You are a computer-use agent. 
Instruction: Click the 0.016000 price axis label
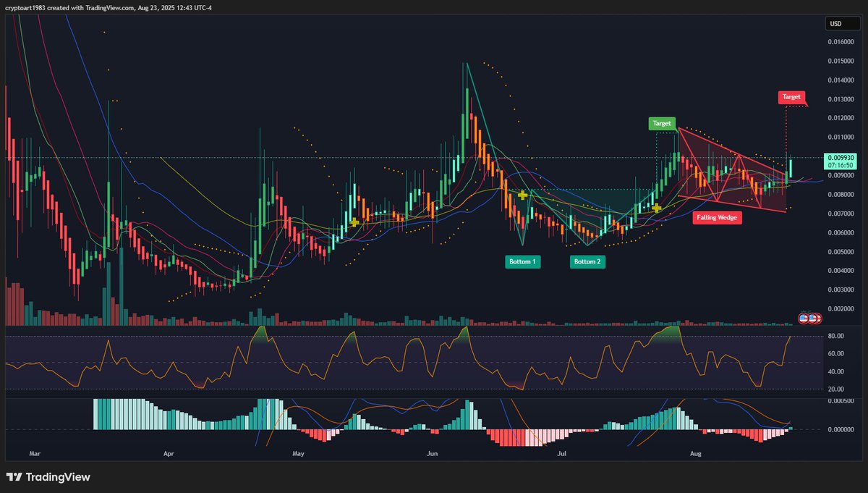(x=841, y=42)
